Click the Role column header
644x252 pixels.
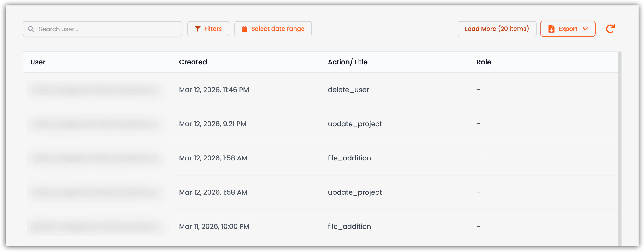pyautogui.click(x=484, y=62)
